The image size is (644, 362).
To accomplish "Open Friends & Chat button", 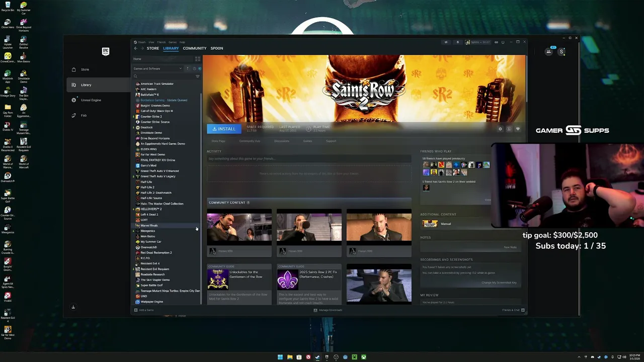I will [x=513, y=310].
